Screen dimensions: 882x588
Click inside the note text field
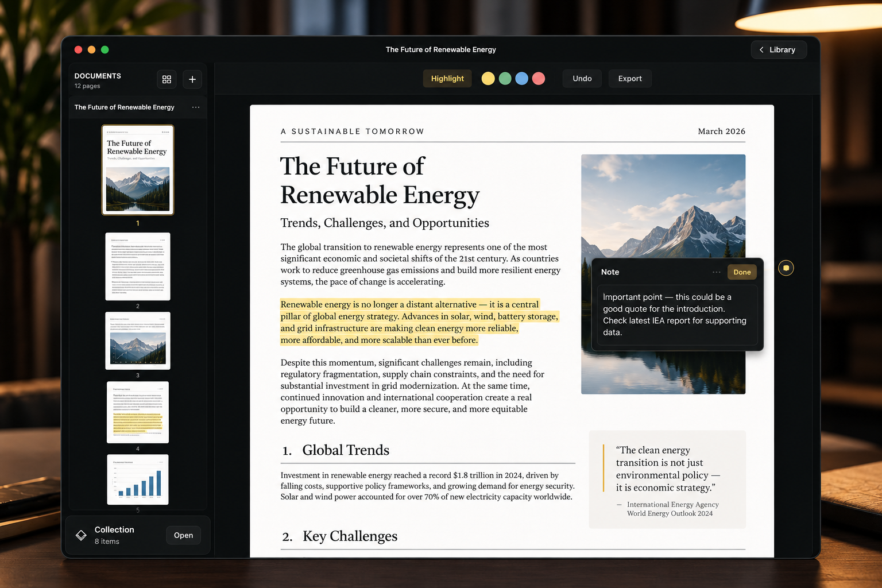pos(678,315)
